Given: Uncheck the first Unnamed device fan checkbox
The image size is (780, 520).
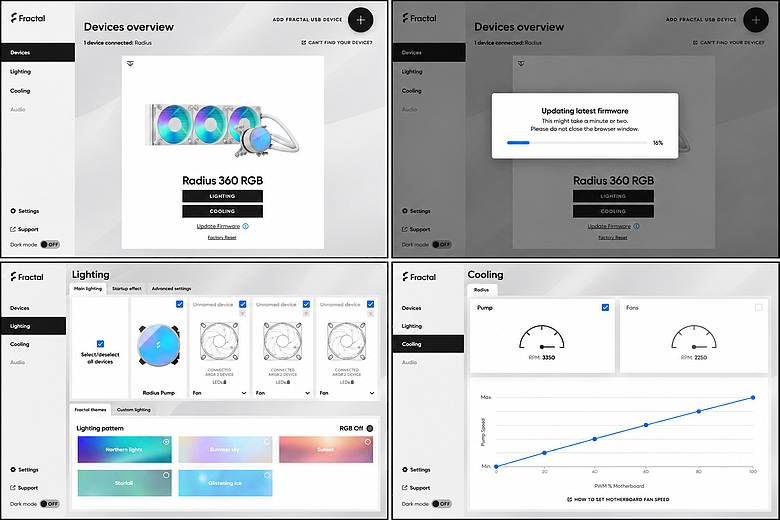Looking at the screenshot, I should [243, 304].
